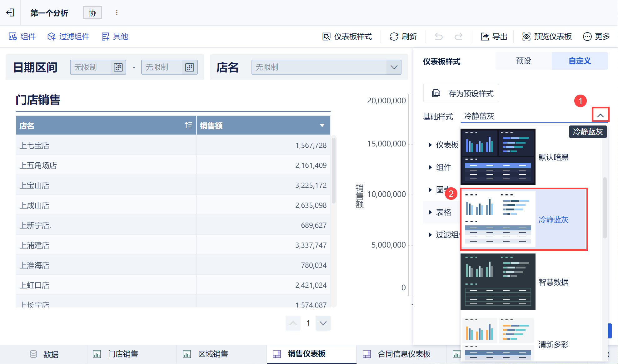
Task: Click the 过滤组件 toolbar item
Action: [x=68, y=37]
